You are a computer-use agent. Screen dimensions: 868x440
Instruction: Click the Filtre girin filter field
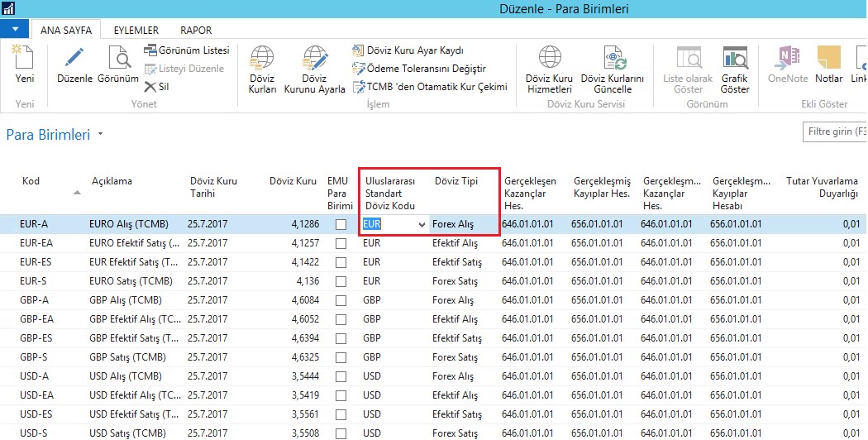point(835,132)
